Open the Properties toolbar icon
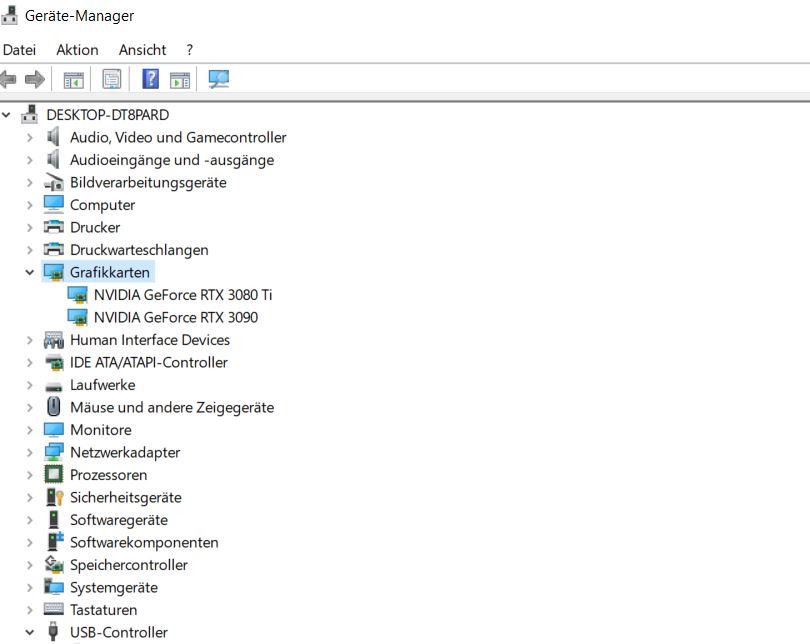This screenshot has width=810, height=644. (x=112, y=80)
